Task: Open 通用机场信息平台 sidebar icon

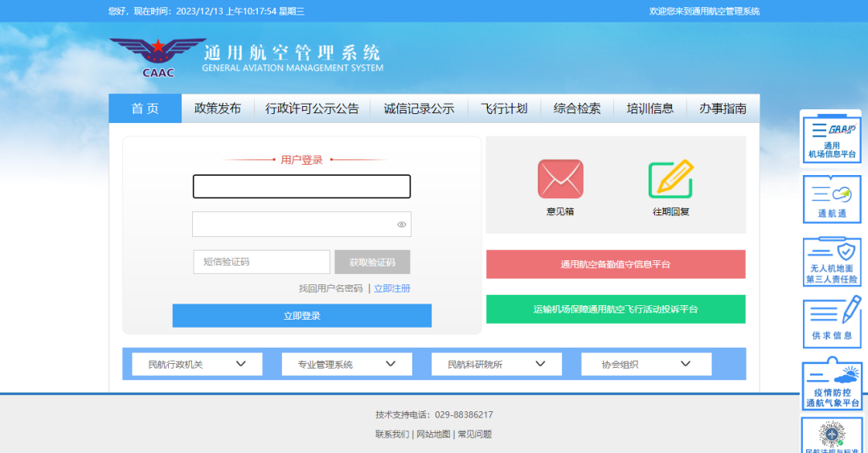Action: (831, 138)
